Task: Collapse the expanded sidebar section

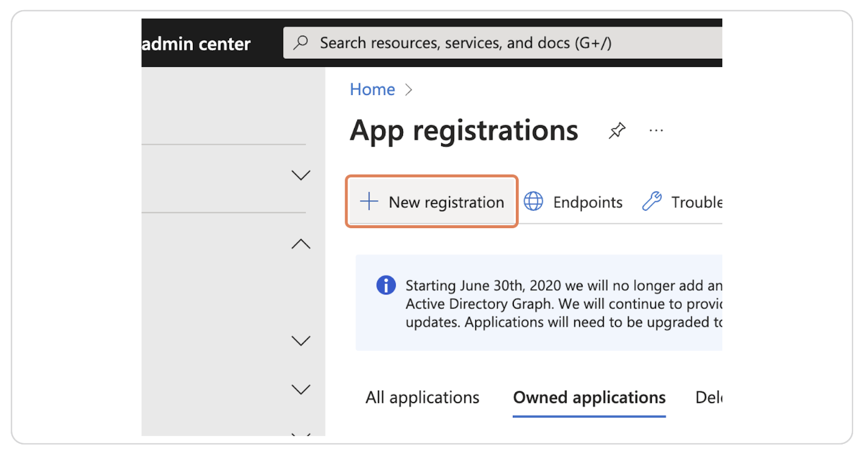Action: coord(301,244)
